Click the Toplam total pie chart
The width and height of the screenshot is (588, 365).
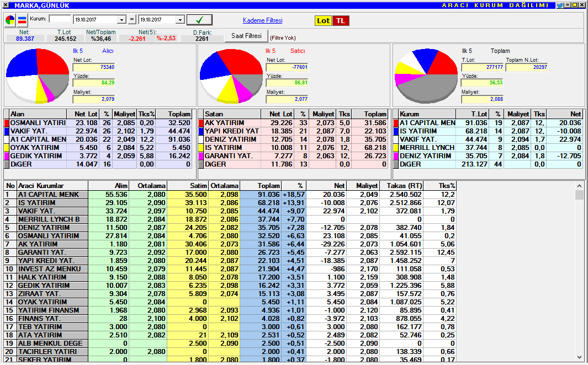coord(426,76)
